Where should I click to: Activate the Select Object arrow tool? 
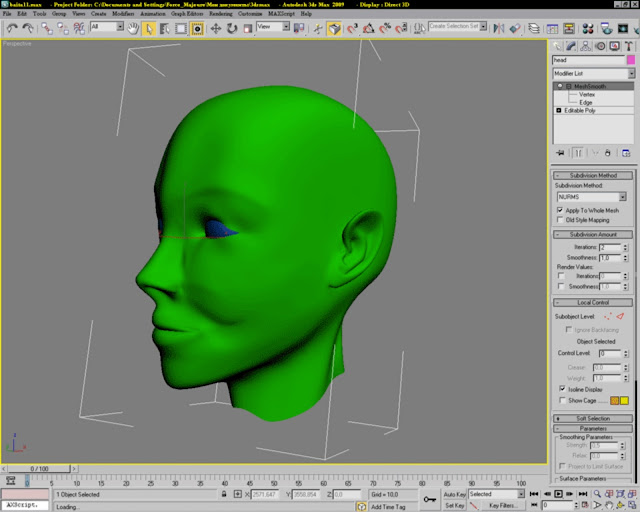pos(149,29)
